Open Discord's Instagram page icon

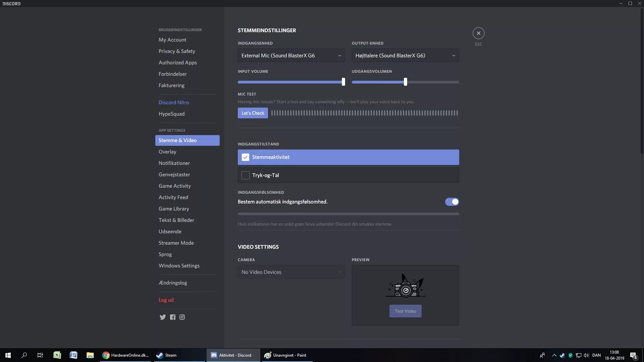pos(182,317)
